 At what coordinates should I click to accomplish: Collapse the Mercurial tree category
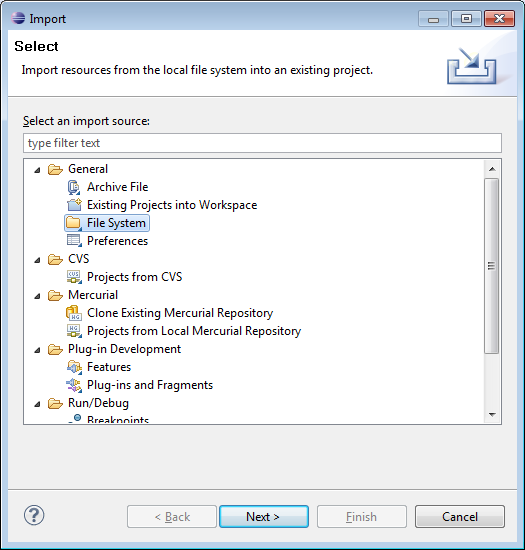(38, 296)
